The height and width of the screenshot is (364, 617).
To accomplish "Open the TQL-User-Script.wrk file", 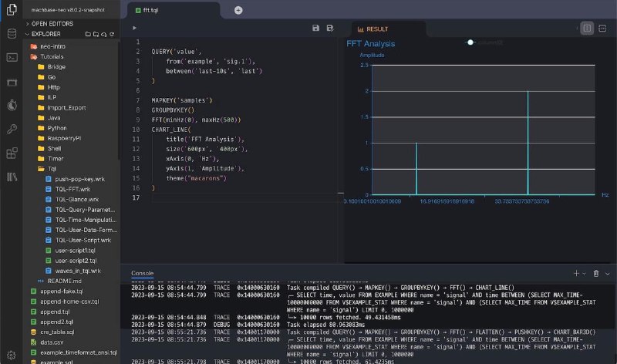I will tap(83, 240).
